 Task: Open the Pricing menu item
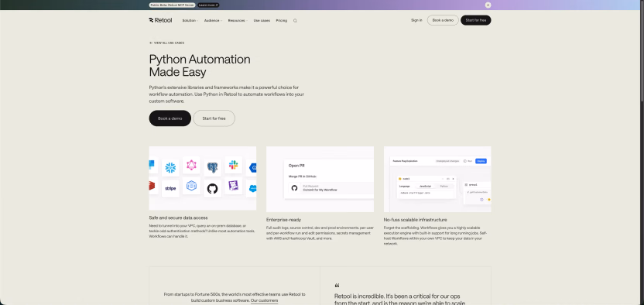click(x=281, y=21)
